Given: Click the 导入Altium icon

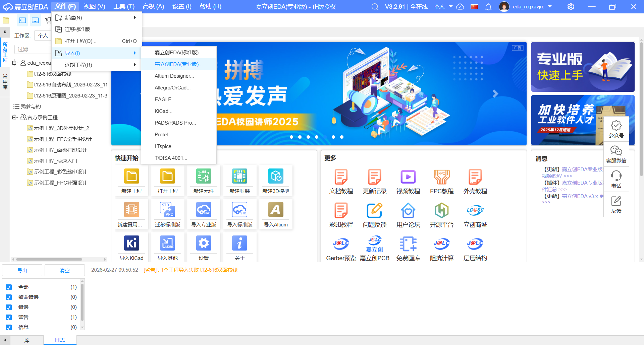Looking at the screenshot, I should (276, 210).
